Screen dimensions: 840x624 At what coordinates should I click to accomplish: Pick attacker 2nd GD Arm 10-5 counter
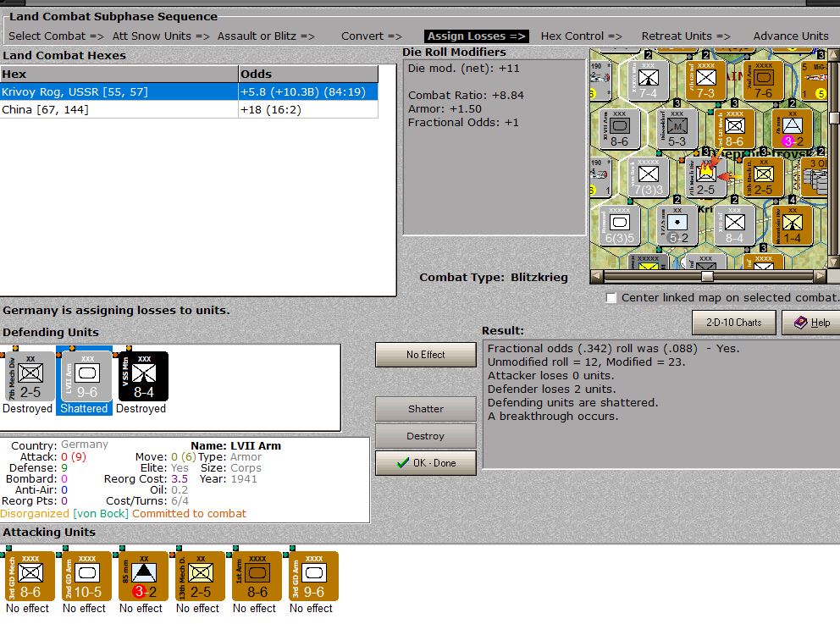coord(86,577)
